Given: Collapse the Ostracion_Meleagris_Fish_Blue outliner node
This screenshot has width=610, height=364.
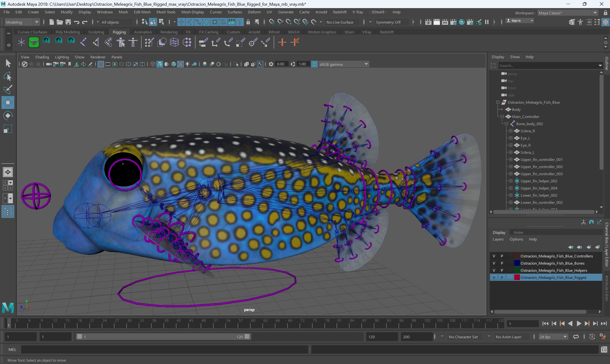Looking at the screenshot, I should [x=498, y=102].
